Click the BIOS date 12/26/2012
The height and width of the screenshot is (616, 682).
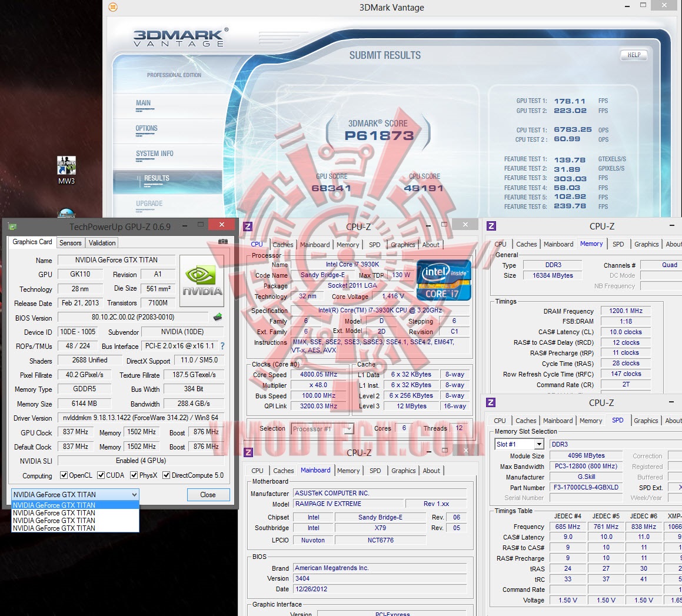380,589
